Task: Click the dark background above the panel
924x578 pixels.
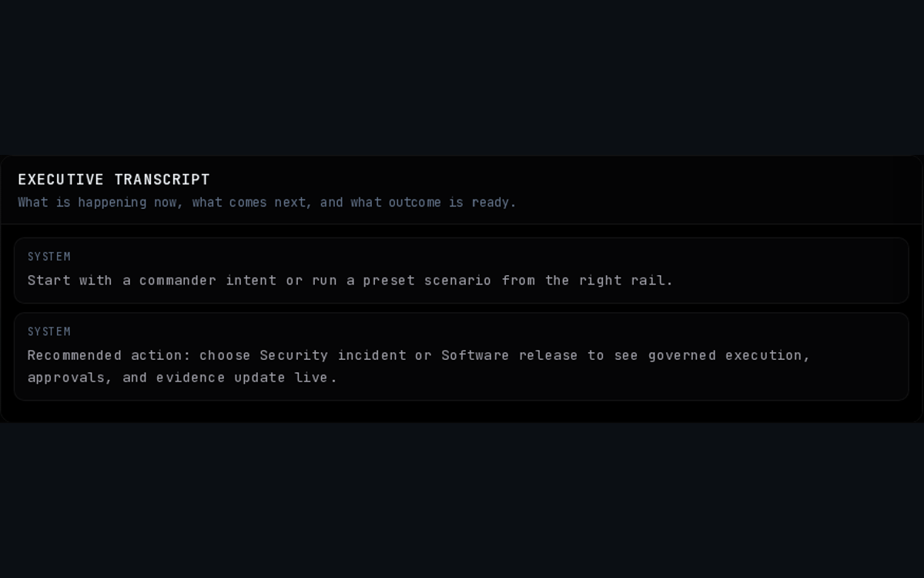Action: 462,77
